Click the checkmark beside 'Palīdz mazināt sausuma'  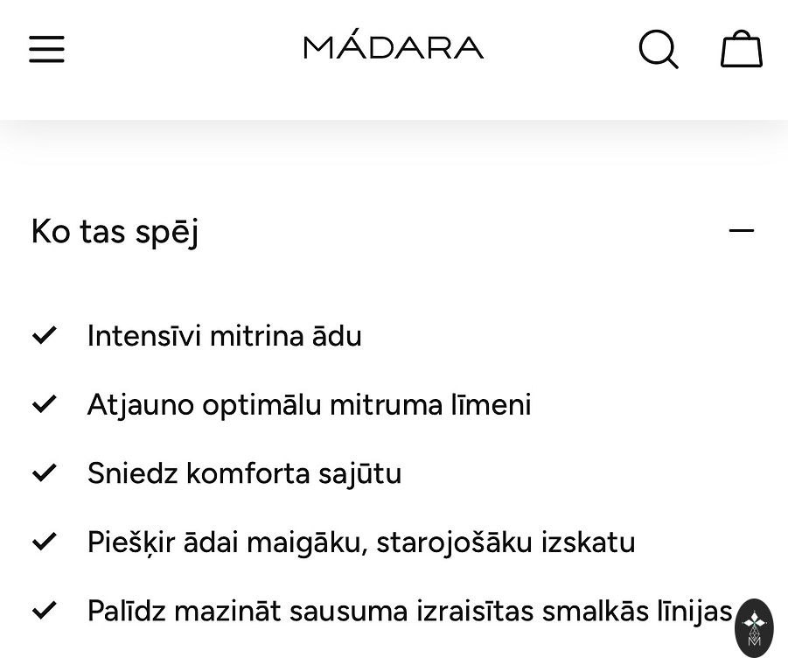[x=44, y=610]
